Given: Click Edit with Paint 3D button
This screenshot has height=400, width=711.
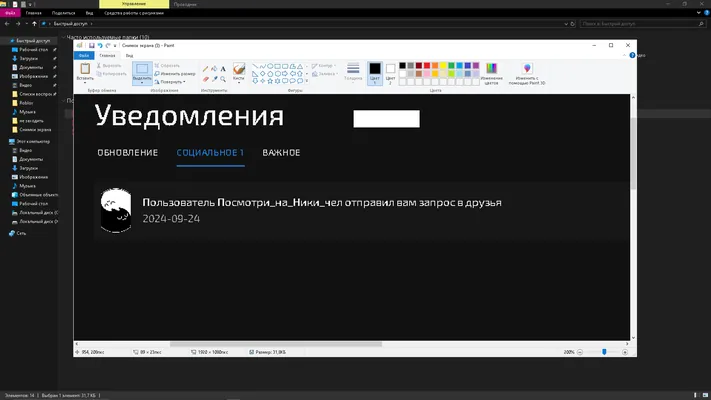Looking at the screenshot, I should pyautogui.click(x=527, y=74).
